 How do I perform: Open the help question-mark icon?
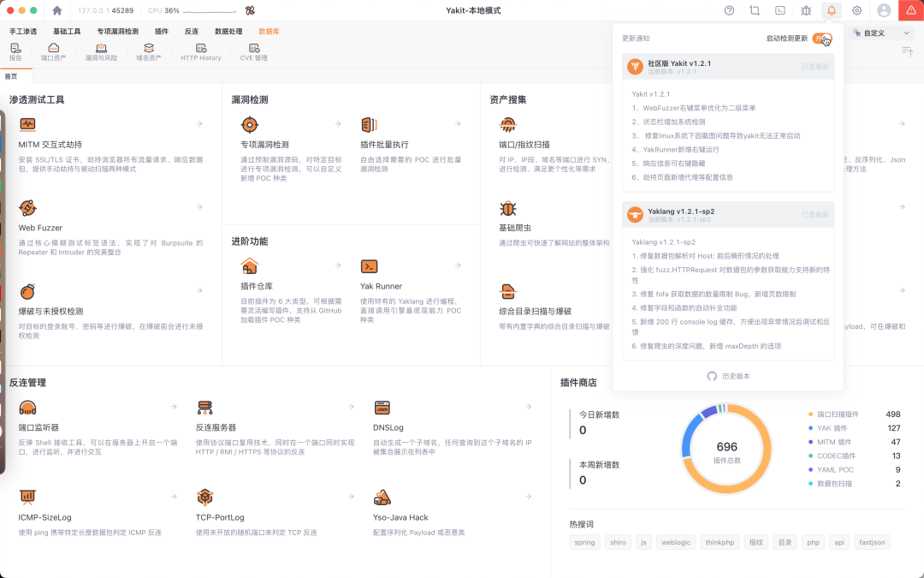pos(730,10)
